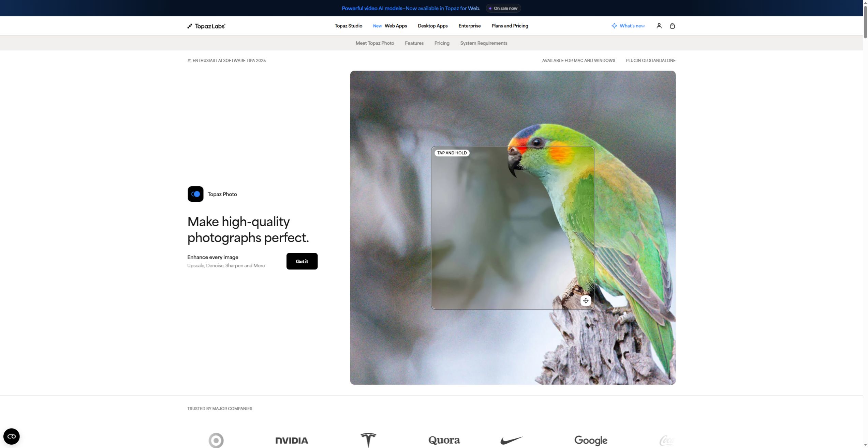This screenshot has width=868, height=448.
Task: Open the Enterprise menu
Action: click(x=469, y=26)
